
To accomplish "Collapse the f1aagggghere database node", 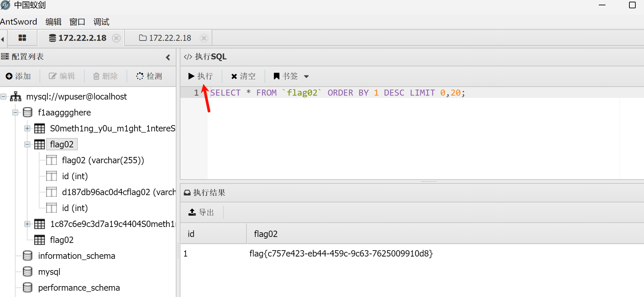I will click(15, 112).
